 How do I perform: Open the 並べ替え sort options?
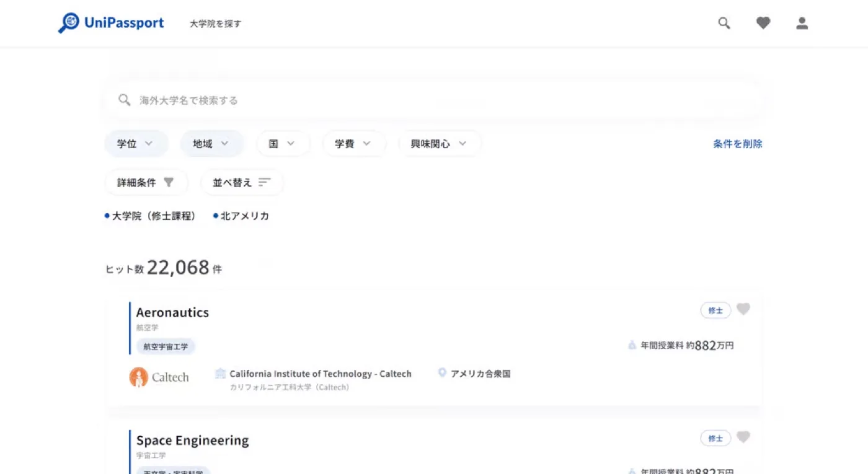point(242,182)
